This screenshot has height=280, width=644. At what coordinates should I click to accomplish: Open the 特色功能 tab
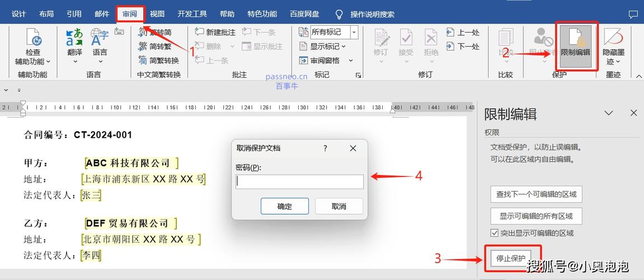pyautogui.click(x=262, y=14)
